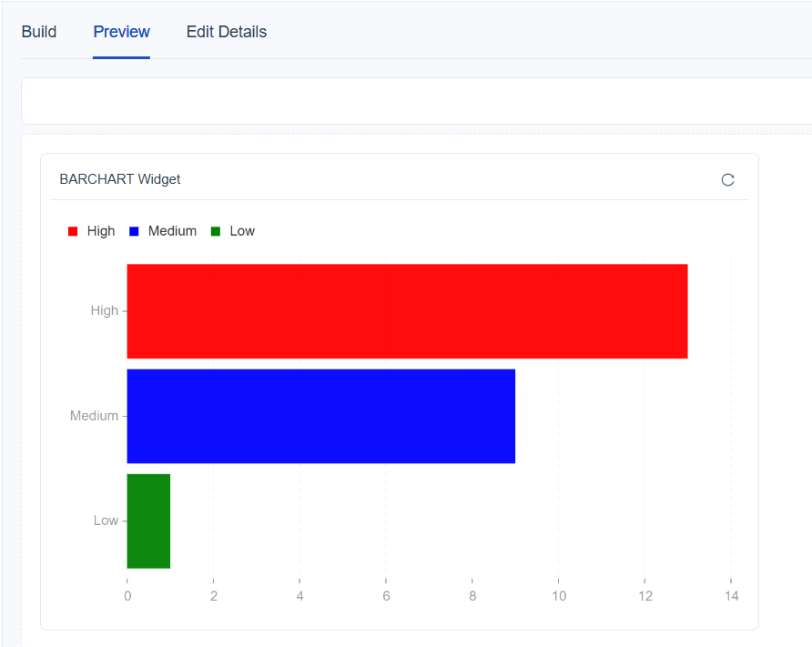812x647 pixels.
Task: Click the 0 tick on the x-axis
Action: pyautogui.click(x=127, y=596)
